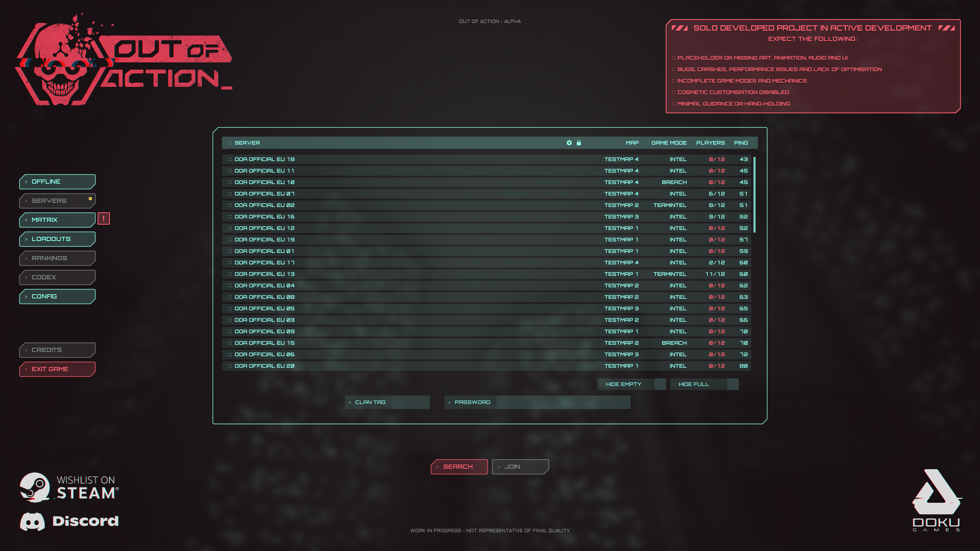Open the Config menu

[x=57, y=297]
